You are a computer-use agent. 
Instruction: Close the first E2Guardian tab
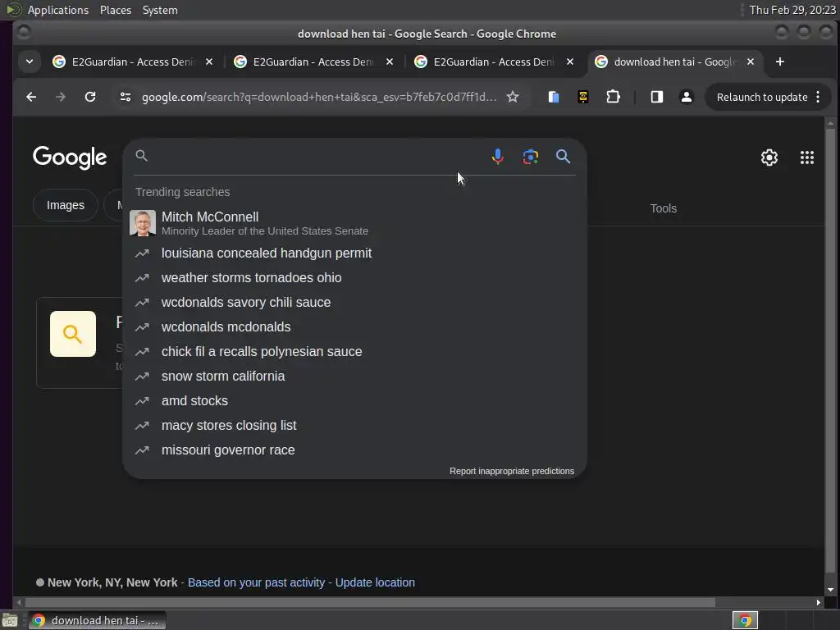[x=209, y=62]
